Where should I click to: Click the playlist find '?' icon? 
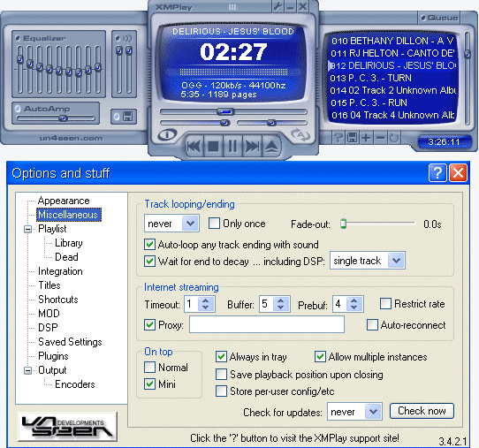338,138
